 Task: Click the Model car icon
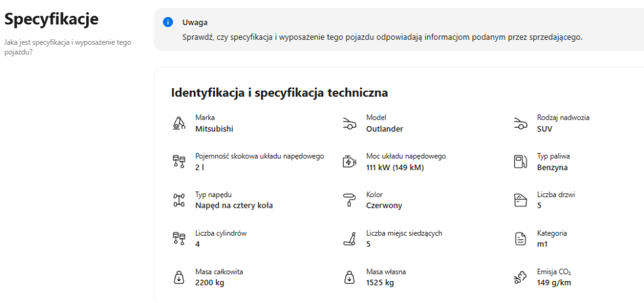tap(349, 123)
